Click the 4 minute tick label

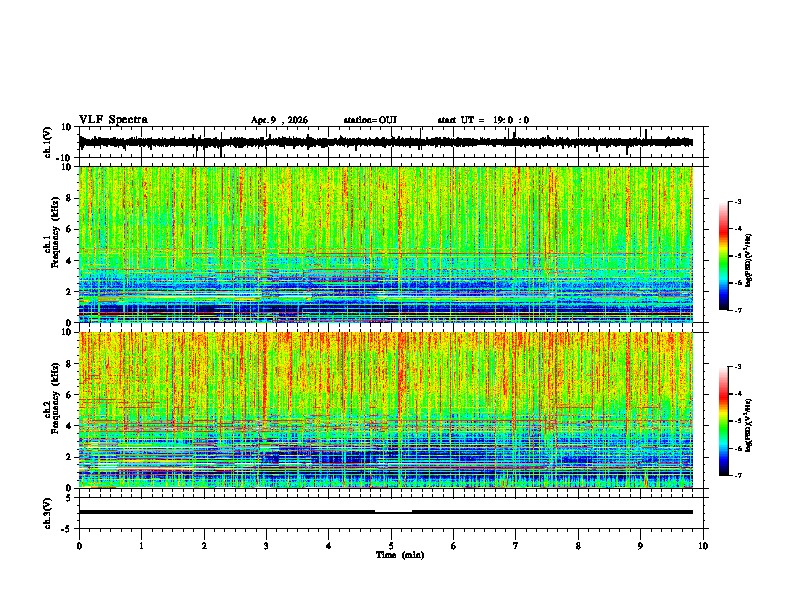pyautogui.click(x=329, y=546)
